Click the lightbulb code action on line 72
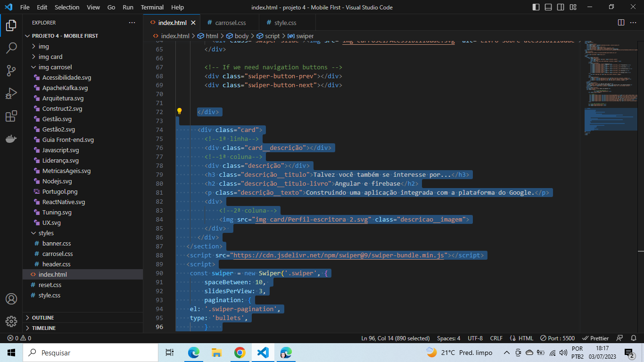644x362 pixels. [179, 112]
